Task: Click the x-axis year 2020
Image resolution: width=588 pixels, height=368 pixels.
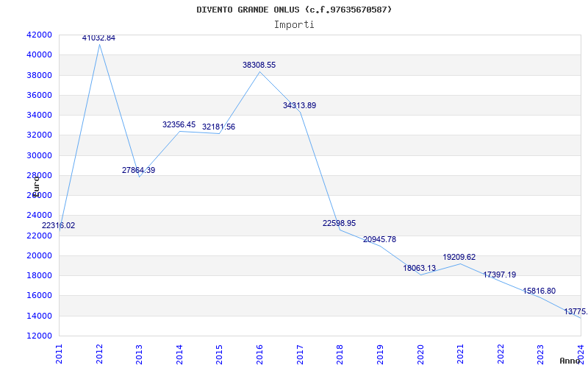Action: (420, 354)
